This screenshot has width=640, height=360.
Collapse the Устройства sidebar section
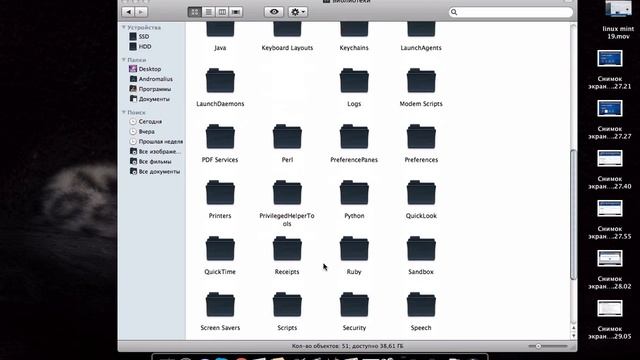pos(124,27)
